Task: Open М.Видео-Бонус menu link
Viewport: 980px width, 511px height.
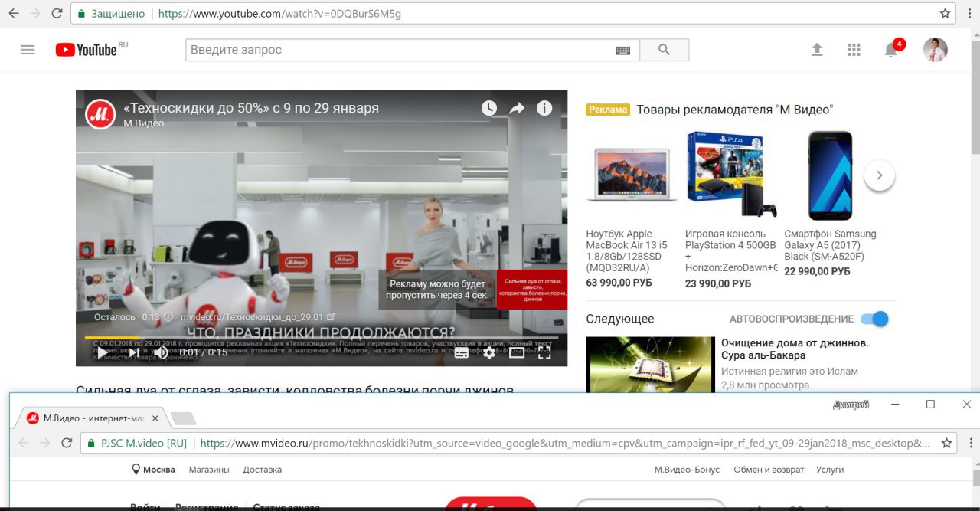Action: (x=687, y=470)
